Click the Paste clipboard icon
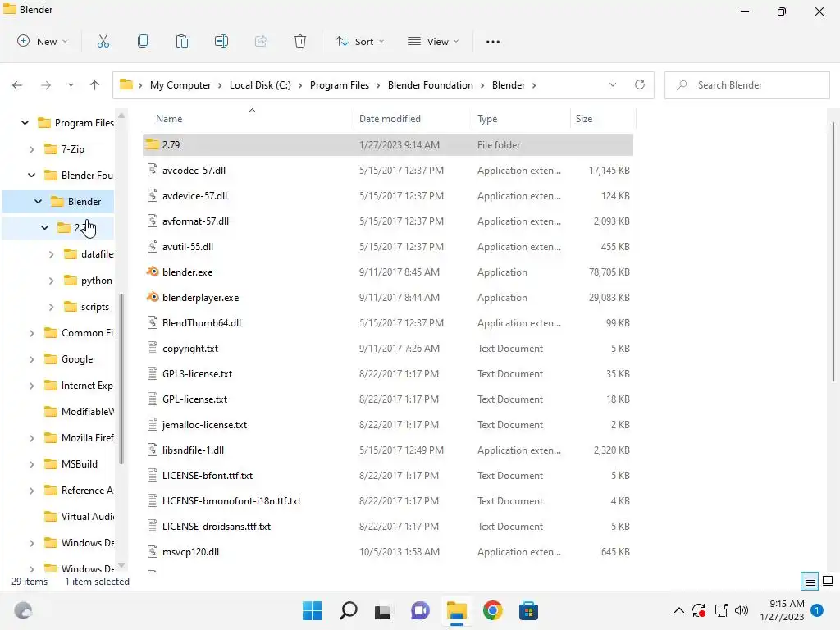The height and width of the screenshot is (630, 840). coord(182,41)
